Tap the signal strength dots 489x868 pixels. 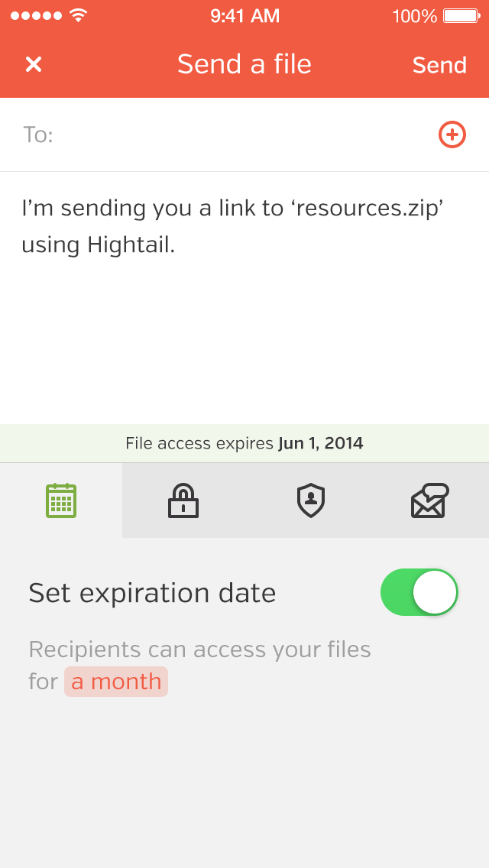click(37, 15)
